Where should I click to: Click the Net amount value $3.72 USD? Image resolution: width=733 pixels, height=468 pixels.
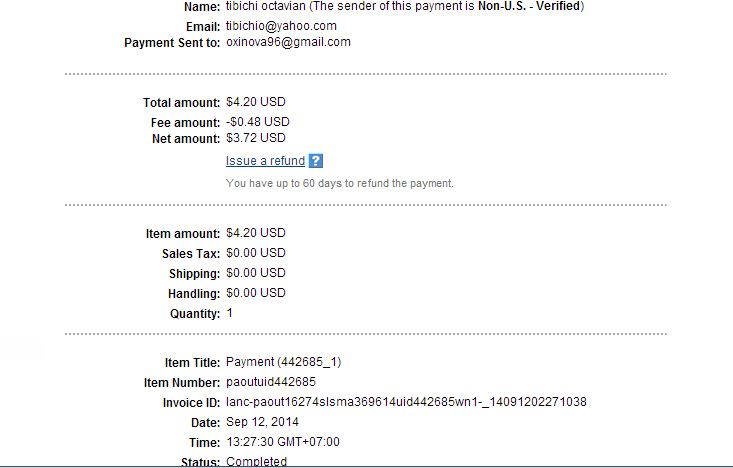coord(255,139)
